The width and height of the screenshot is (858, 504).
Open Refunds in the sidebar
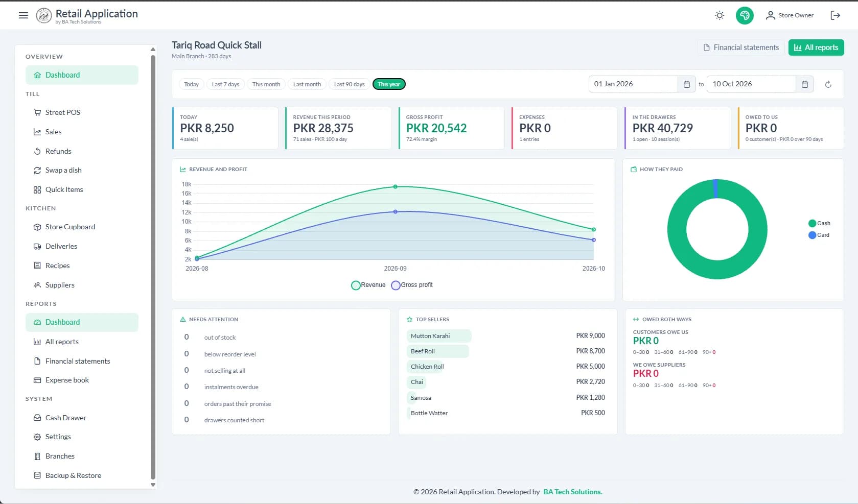click(x=82, y=151)
